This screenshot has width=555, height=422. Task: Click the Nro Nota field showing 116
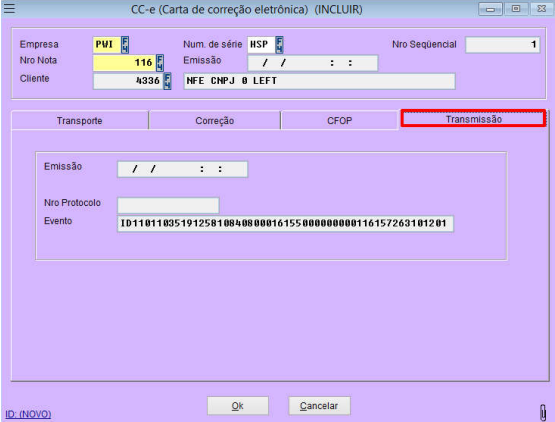click(124, 63)
